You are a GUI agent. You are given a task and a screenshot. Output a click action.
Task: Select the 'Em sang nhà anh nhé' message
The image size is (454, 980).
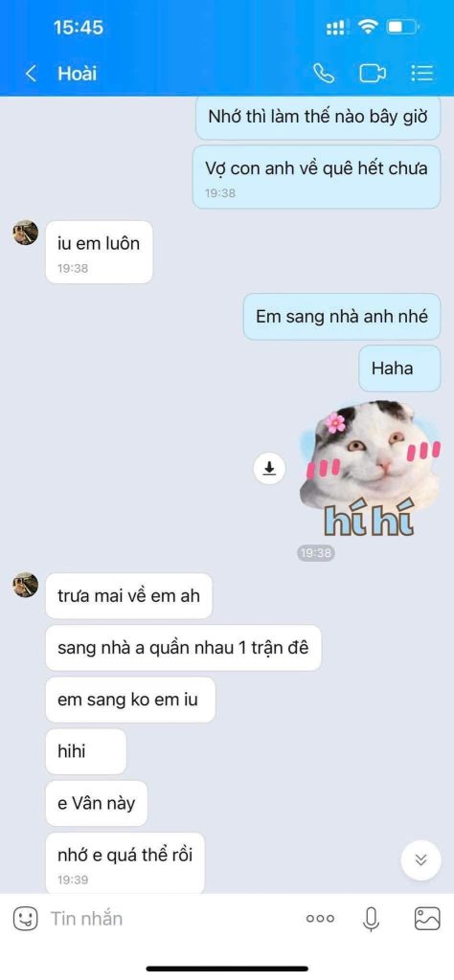[x=342, y=316]
